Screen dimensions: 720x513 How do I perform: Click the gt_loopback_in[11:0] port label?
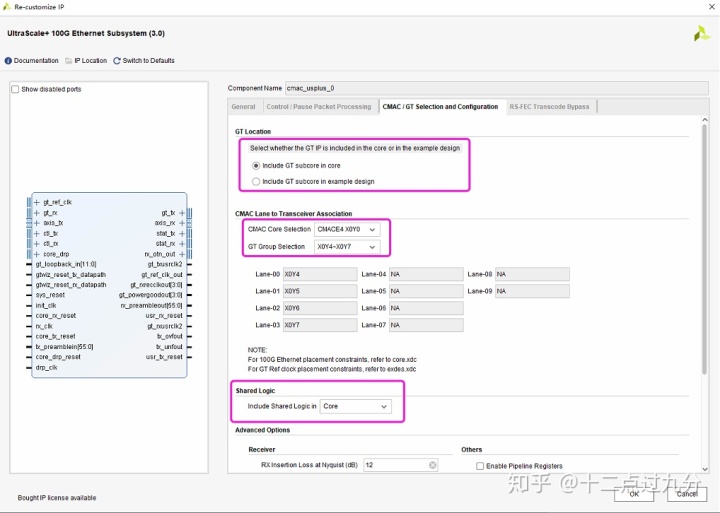coord(66,264)
